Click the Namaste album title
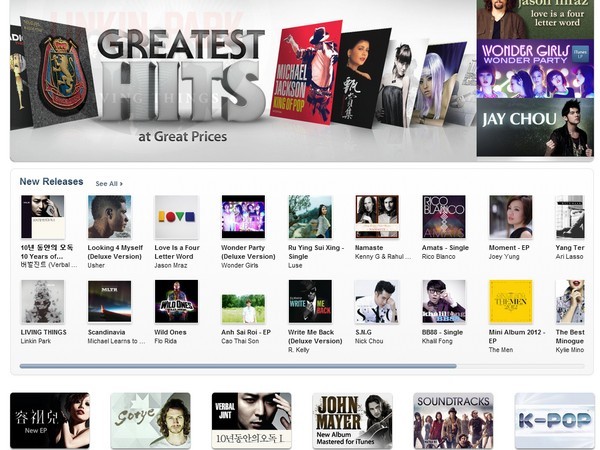Image resolution: width=600 pixels, height=450 pixels. point(369,248)
